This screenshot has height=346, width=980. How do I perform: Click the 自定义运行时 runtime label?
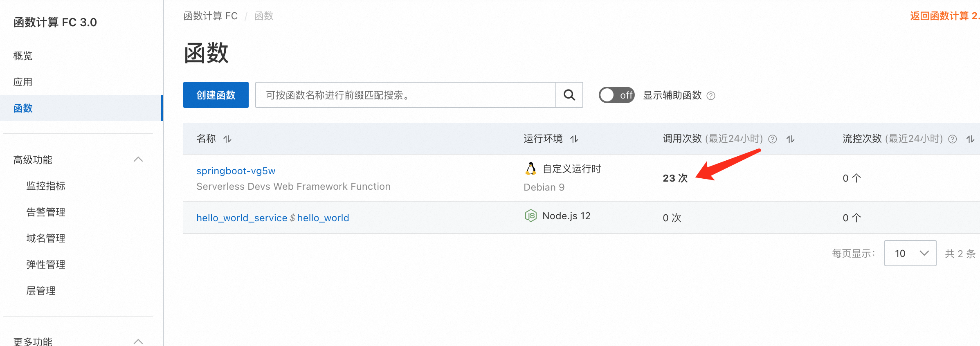click(x=572, y=169)
